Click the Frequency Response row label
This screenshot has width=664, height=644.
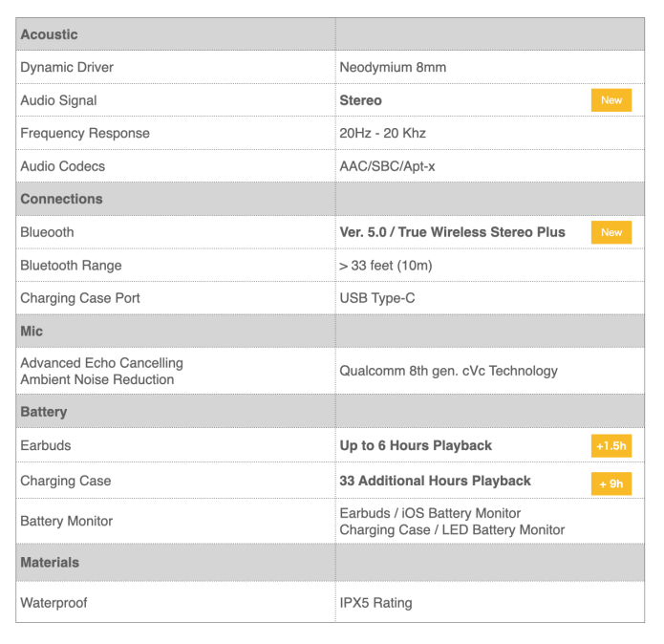click(85, 133)
